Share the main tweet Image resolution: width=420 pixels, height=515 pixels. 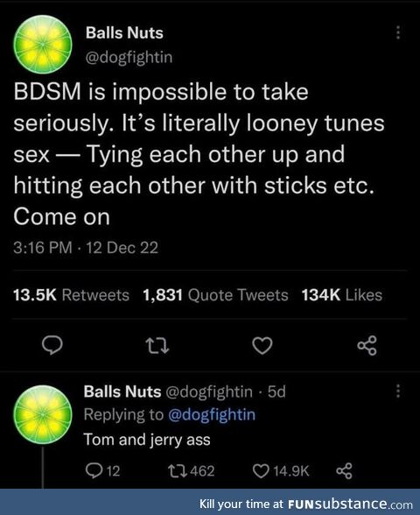pyautogui.click(x=367, y=345)
